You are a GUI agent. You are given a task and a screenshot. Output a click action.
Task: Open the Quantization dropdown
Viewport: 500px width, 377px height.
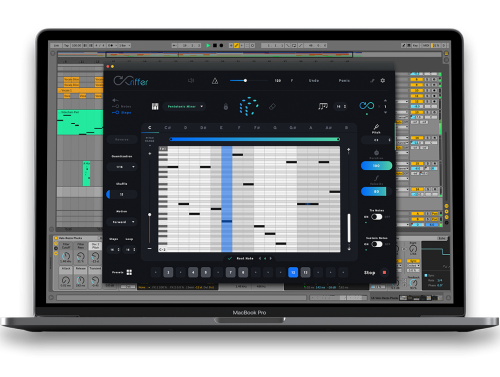[x=122, y=167]
